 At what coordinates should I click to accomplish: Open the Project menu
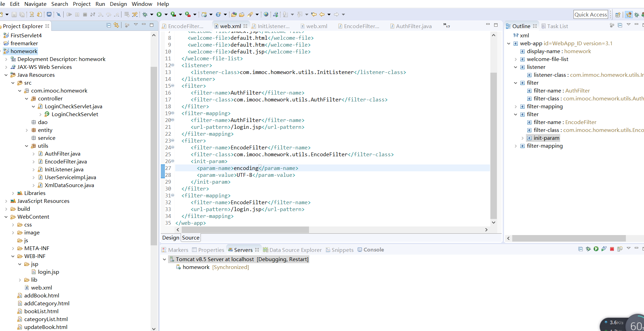pos(81,4)
